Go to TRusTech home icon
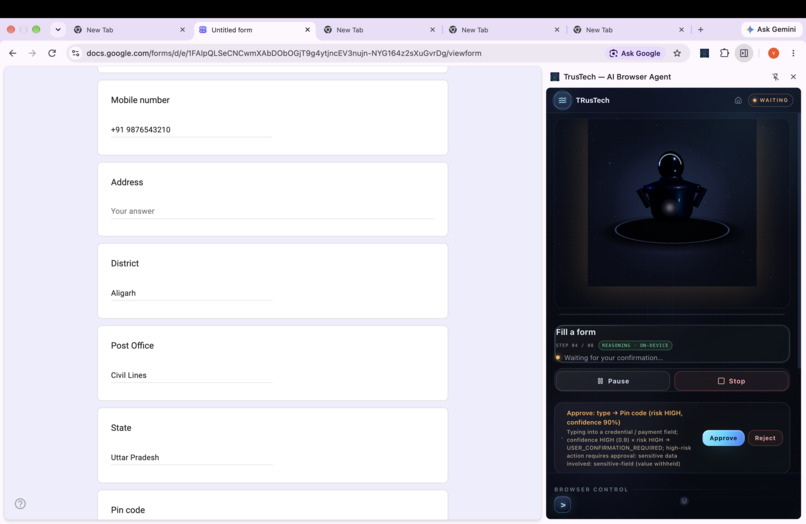This screenshot has width=806, height=524. click(738, 100)
